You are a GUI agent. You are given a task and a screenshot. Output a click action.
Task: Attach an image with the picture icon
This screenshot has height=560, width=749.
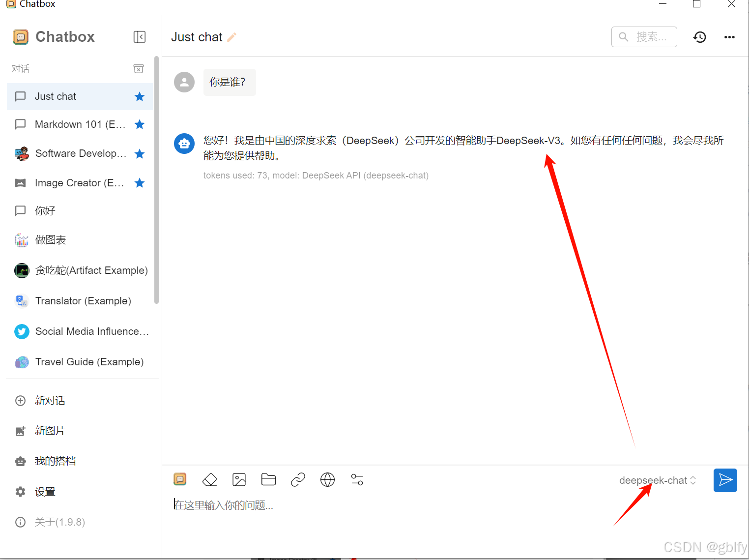click(x=239, y=479)
